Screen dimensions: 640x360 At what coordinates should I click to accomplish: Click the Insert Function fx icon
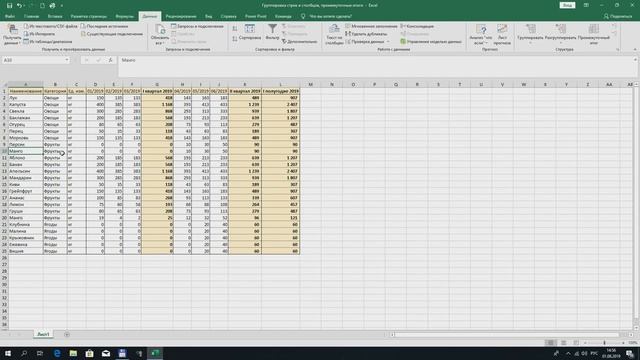click(x=110, y=60)
